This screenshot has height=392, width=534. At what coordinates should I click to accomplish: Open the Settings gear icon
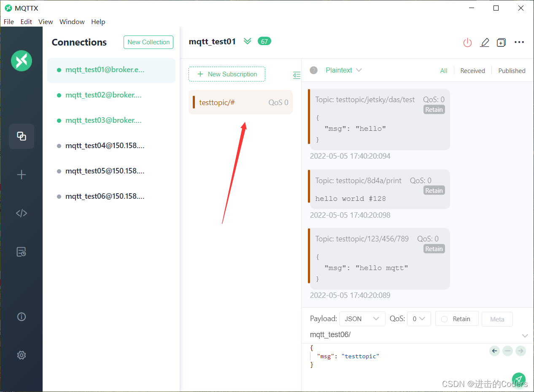[x=22, y=355]
